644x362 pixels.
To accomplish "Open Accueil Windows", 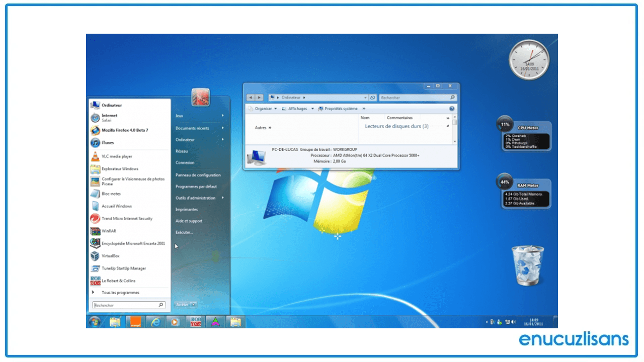I will click(x=130, y=206).
